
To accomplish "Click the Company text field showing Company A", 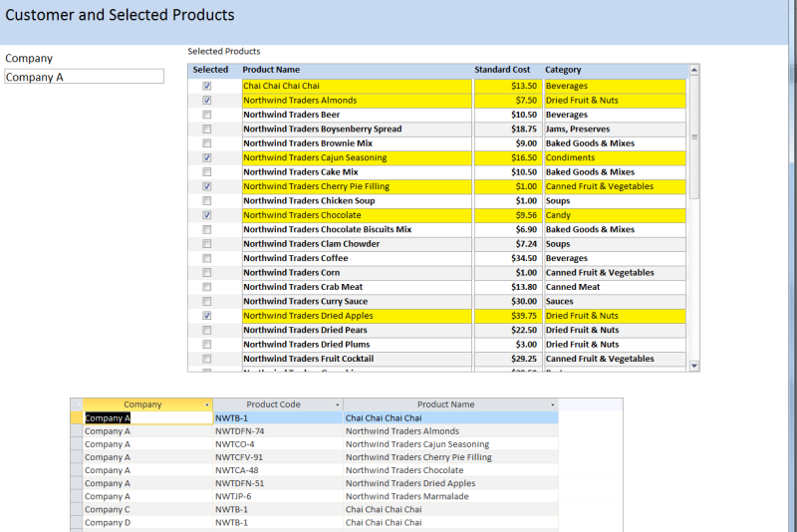I will click(85, 77).
